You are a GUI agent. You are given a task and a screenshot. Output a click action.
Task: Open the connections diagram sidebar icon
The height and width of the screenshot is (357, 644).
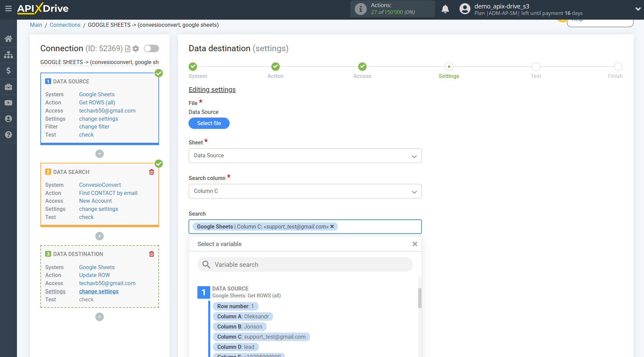(8, 55)
